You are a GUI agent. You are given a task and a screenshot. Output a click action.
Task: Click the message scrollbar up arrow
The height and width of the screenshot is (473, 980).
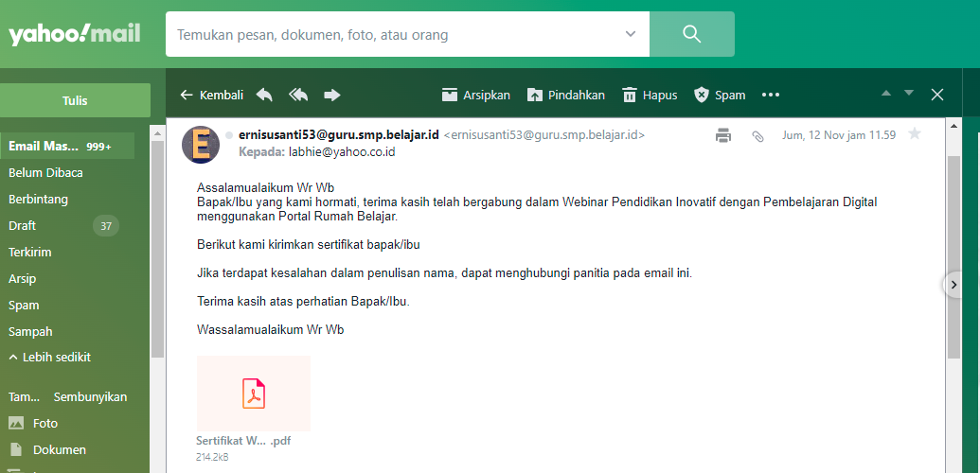click(953, 127)
